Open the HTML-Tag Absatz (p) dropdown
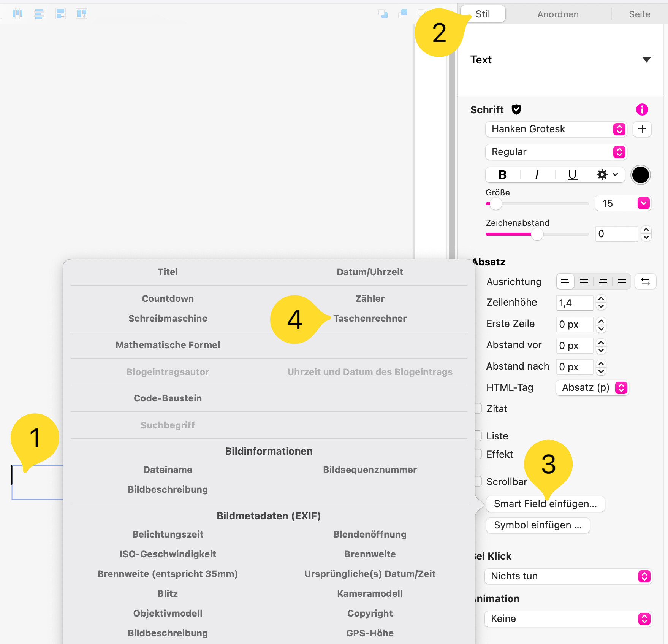Image resolution: width=668 pixels, height=644 pixels. [592, 388]
